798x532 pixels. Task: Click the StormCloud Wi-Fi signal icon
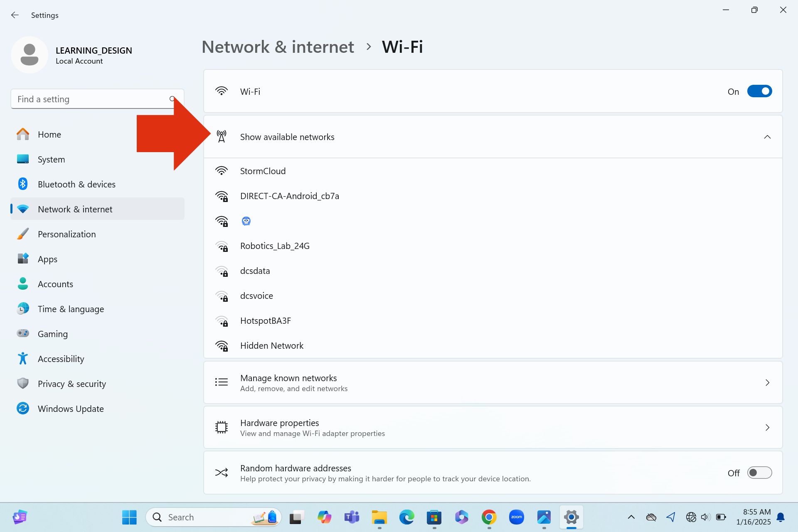(x=222, y=171)
